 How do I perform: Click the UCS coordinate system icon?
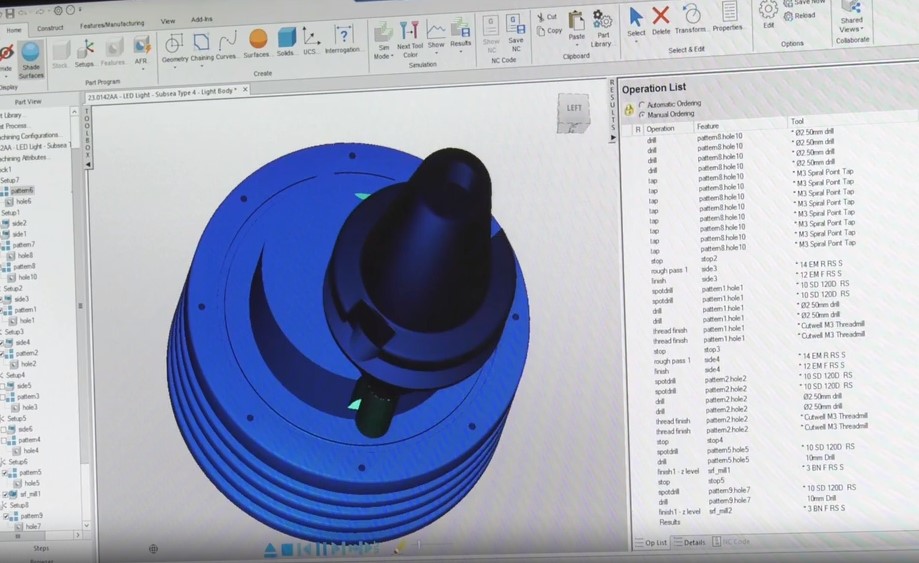(311, 41)
